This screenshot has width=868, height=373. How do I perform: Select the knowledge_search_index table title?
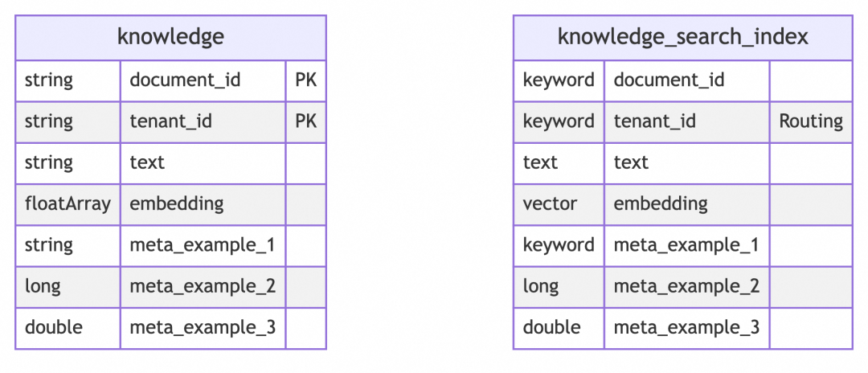pos(682,37)
